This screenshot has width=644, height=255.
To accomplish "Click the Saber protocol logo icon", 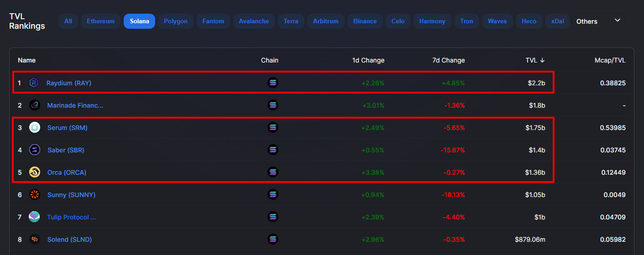I will (x=35, y=150).
